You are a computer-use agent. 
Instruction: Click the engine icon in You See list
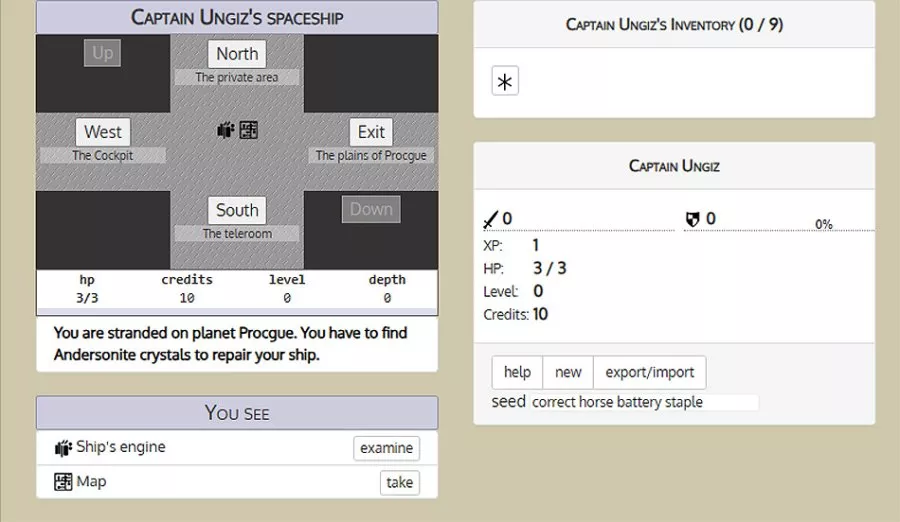[x=63, y=448]
